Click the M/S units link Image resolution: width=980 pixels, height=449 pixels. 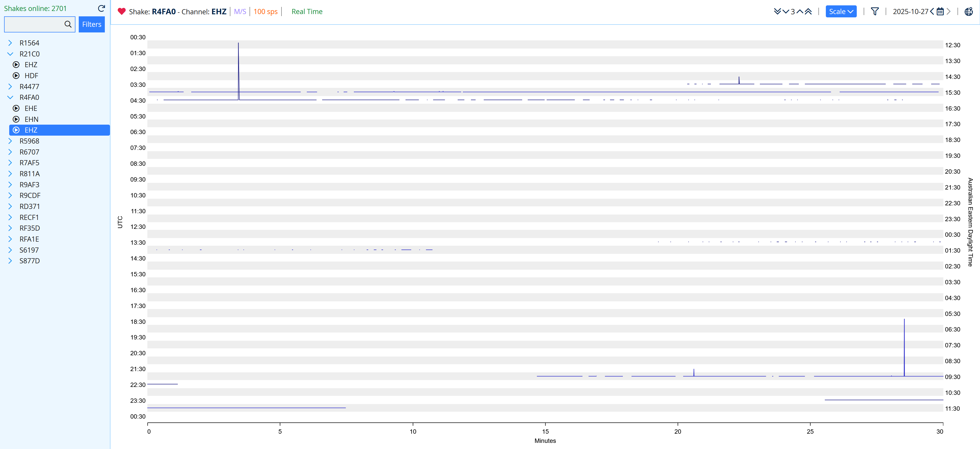(240, 11)
